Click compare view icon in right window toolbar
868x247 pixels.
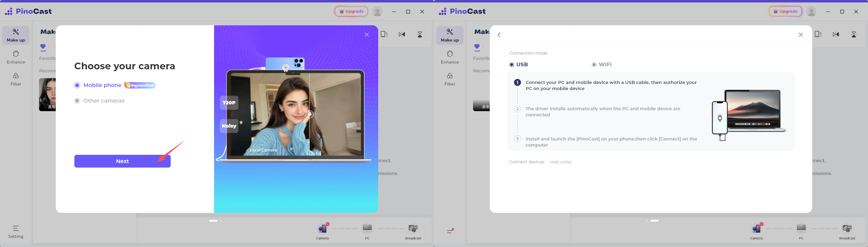point(818,35)
